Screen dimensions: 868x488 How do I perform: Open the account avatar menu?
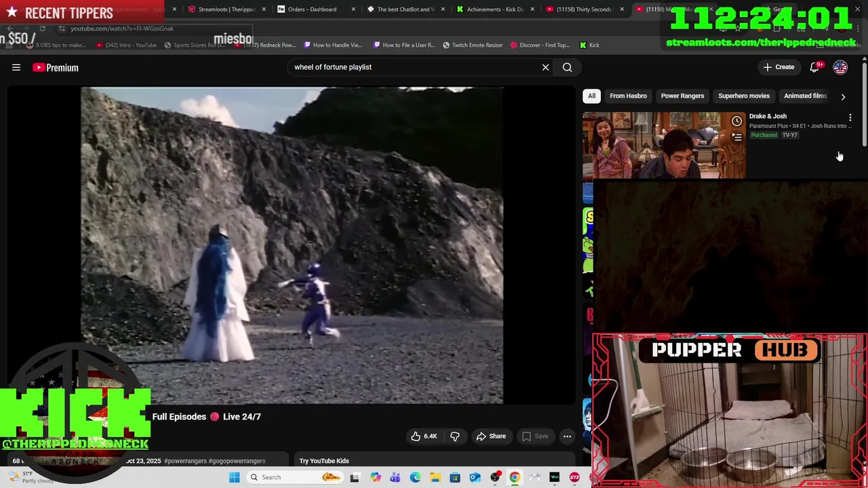[x=840, y=67]
